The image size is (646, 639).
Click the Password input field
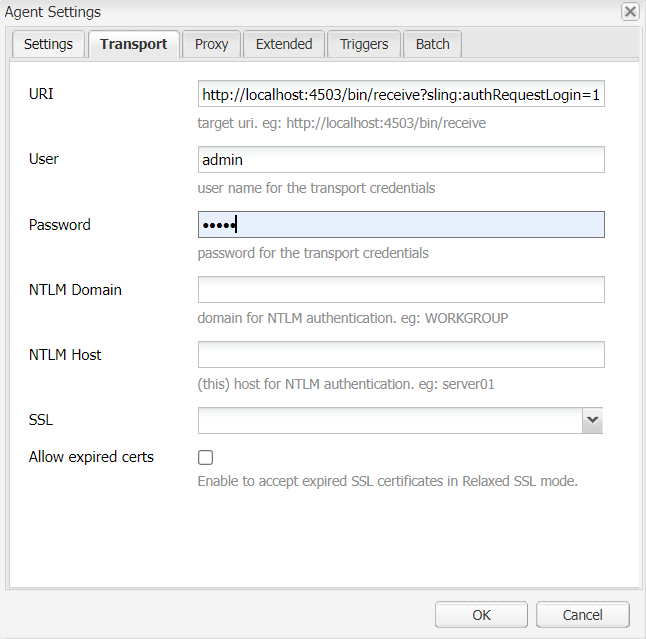click(400, 225)
